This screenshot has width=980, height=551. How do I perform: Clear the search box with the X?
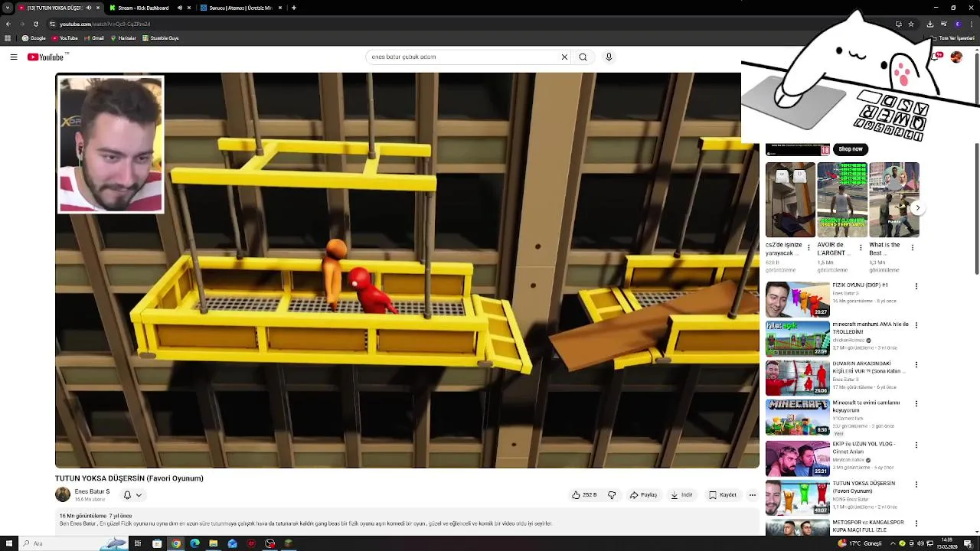564,57
